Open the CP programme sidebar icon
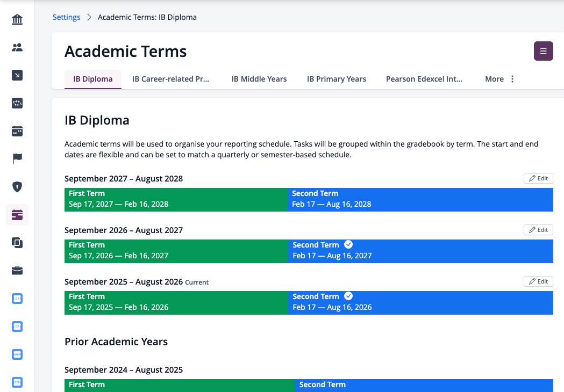This screenshot has height=392, width=564. coord(17,326)
